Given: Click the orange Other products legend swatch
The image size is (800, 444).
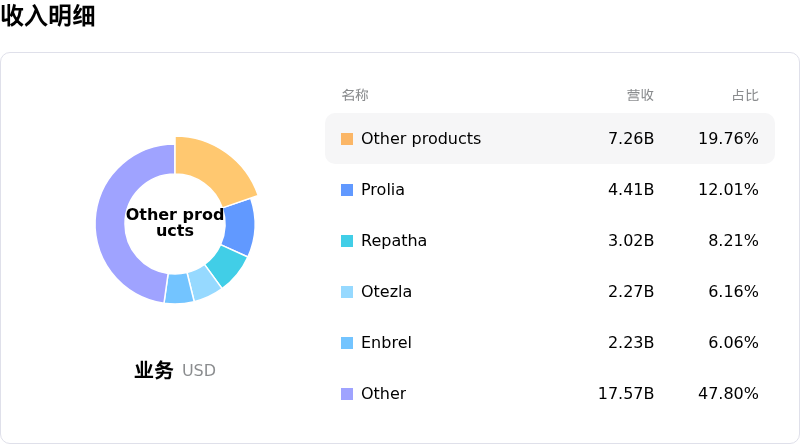Looking at the screenshot, I should (x=347, y=139).
